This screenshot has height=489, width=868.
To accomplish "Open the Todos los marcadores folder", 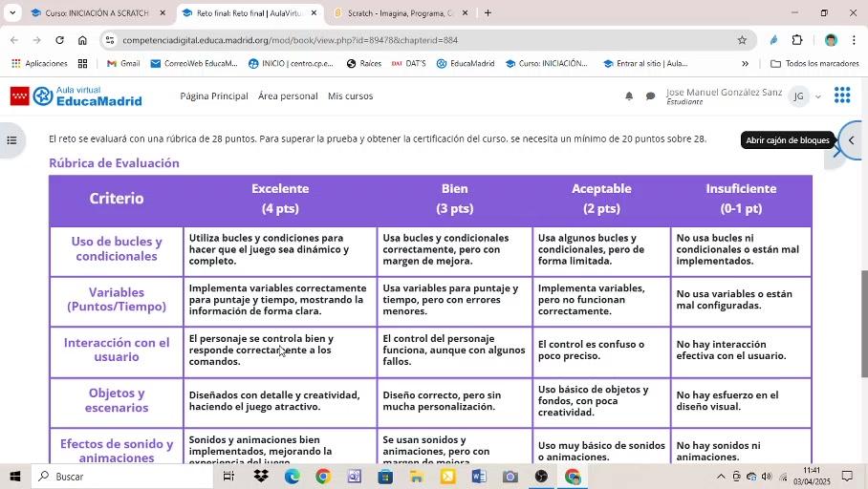I will coord(814,64).
